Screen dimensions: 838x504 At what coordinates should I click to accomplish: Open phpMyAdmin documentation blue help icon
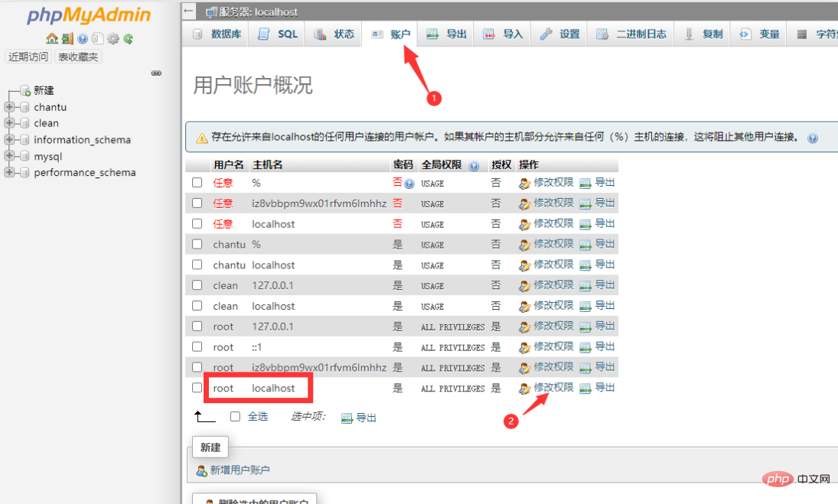click(x=83, y=38)
